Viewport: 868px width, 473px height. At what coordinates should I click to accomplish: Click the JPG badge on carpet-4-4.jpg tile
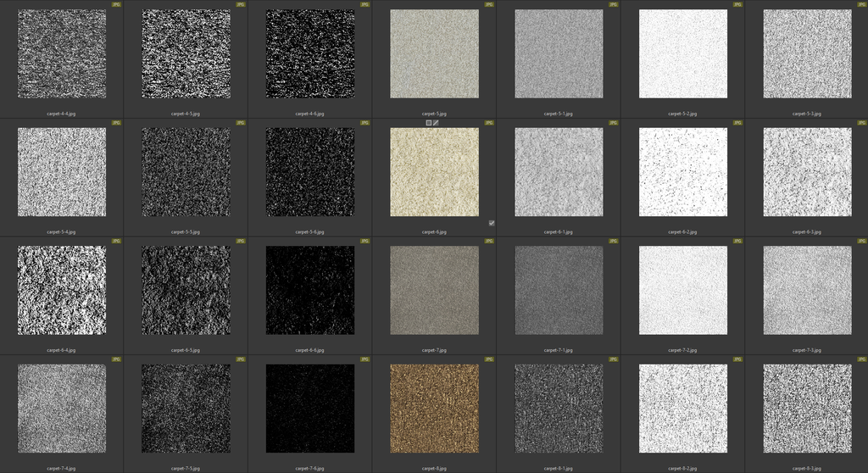point(116,4)
